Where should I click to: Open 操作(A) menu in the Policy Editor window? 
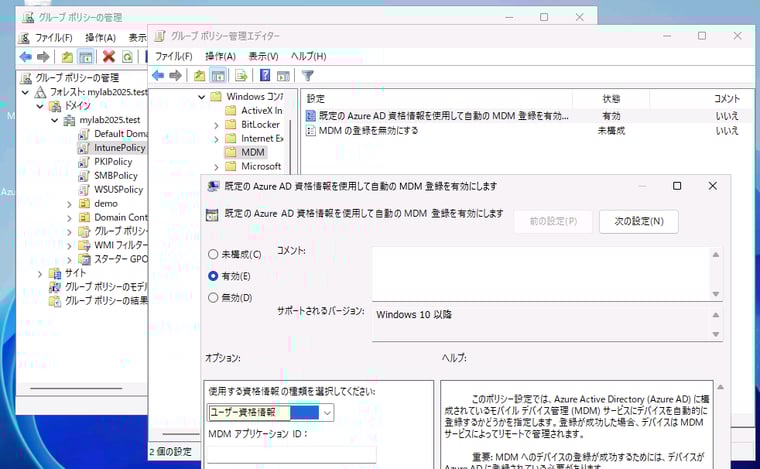tap(220, 56)
